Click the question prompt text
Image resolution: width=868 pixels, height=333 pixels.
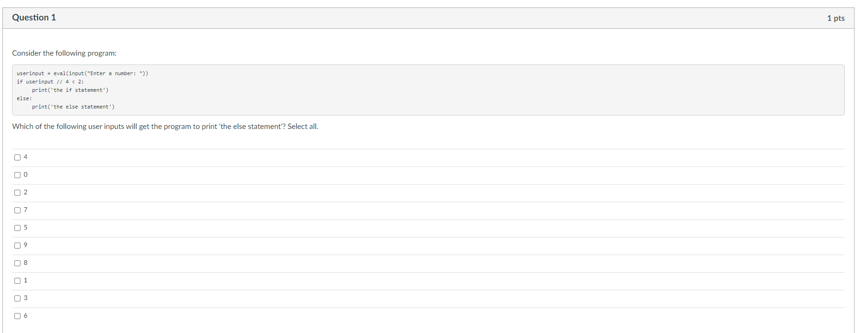tap(165, 126)
